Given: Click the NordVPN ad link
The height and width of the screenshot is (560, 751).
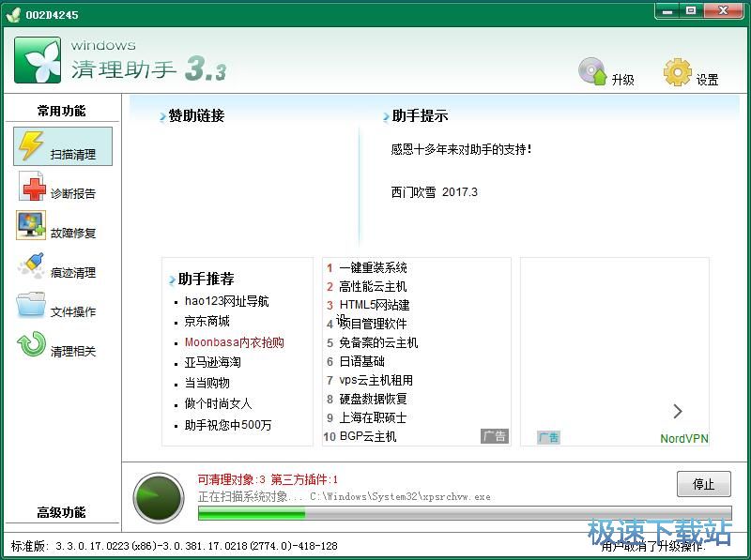Looking at the screenshot, I should (x=684, y=438).
